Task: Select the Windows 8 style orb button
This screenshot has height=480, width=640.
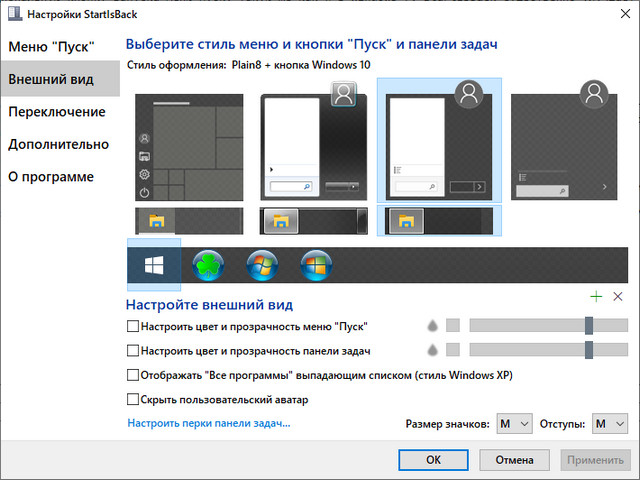Action: point(316,265)
